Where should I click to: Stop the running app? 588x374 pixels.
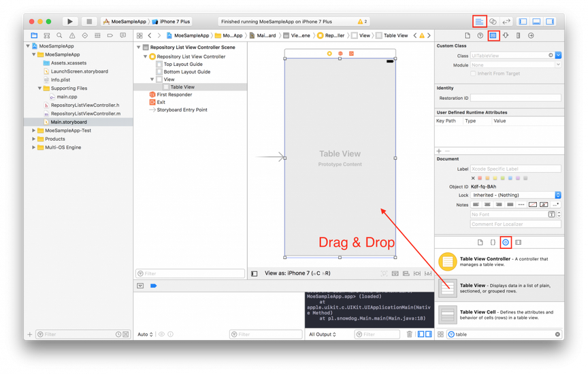click(89, 21)
